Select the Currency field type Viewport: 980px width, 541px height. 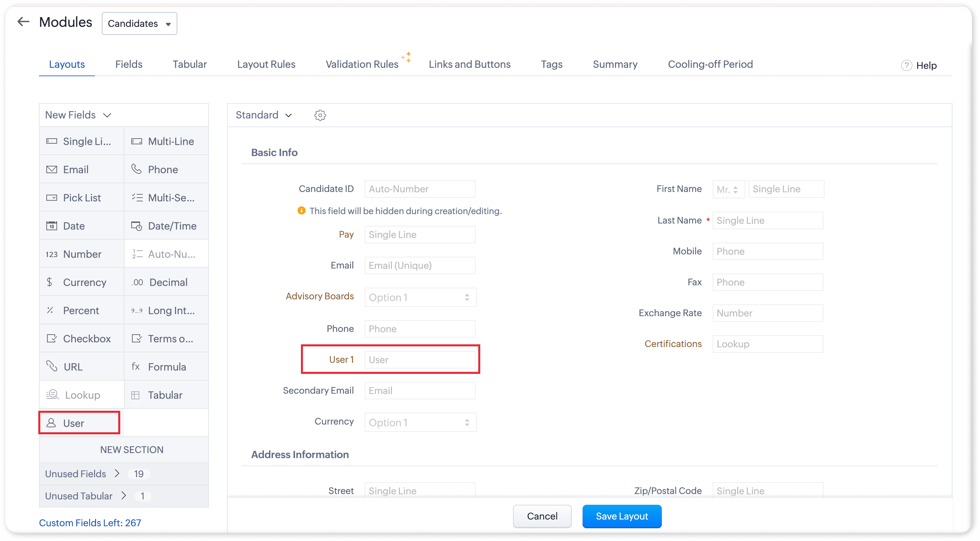84,282
